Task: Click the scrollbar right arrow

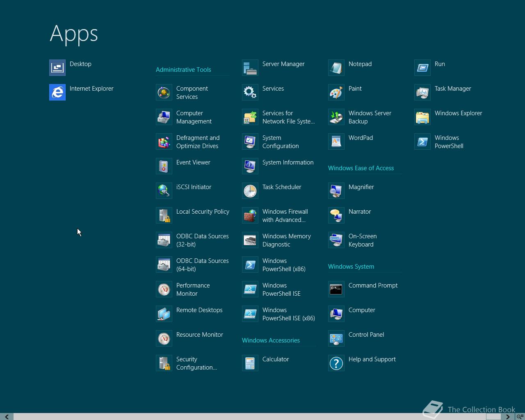Action: tap(508, 417)
